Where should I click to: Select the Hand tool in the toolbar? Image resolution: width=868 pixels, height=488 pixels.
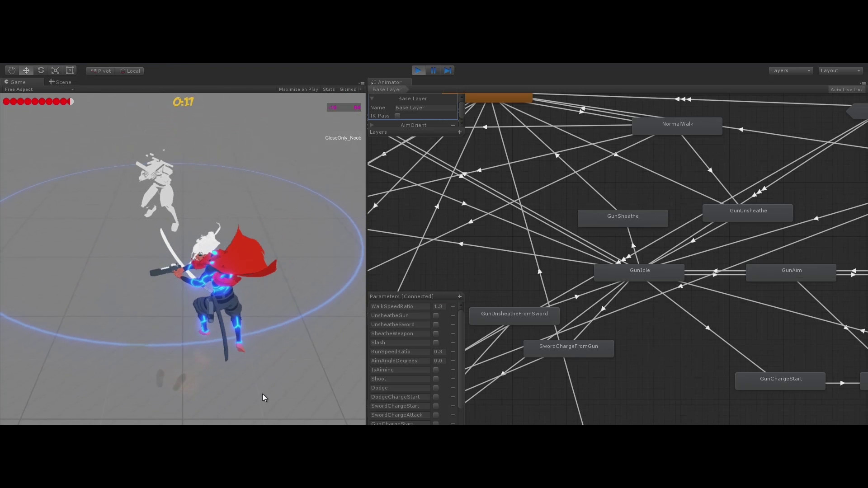(x=11, y=70)
